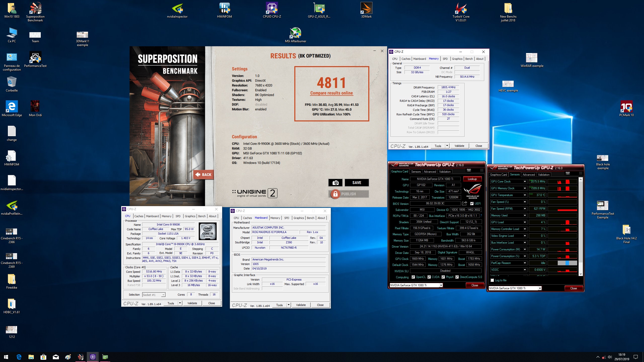Toggle the UEFI checkbox in GPU-Z
Screen dimensions: 644x362
[472, 204]
